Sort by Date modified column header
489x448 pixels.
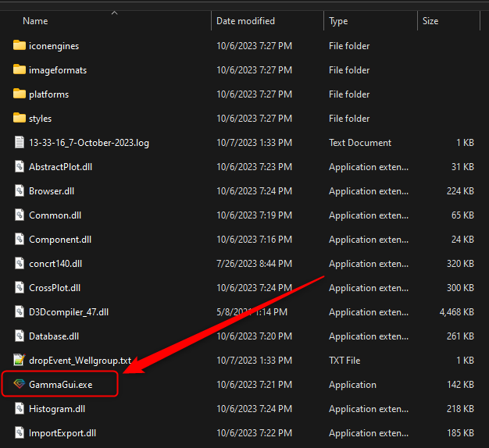(x=247, y=21)
